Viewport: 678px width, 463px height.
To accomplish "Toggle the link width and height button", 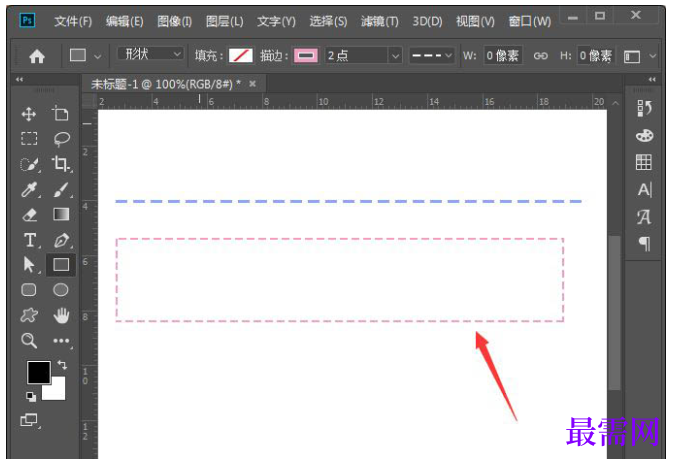I will pyautogui.click(x=540, y=56).
